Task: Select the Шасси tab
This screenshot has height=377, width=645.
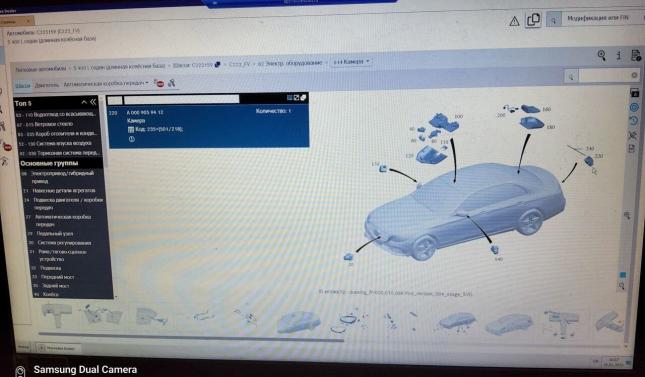Action: (23, 85)
